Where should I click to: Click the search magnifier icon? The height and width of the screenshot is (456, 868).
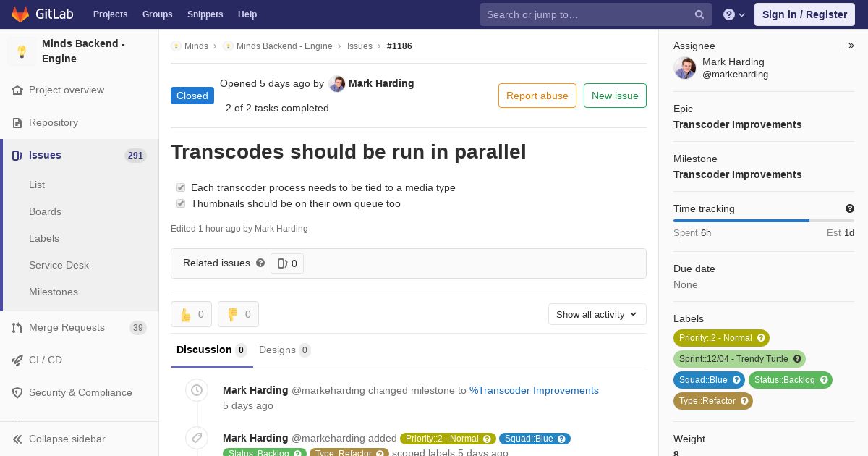[x=699, y=14]
